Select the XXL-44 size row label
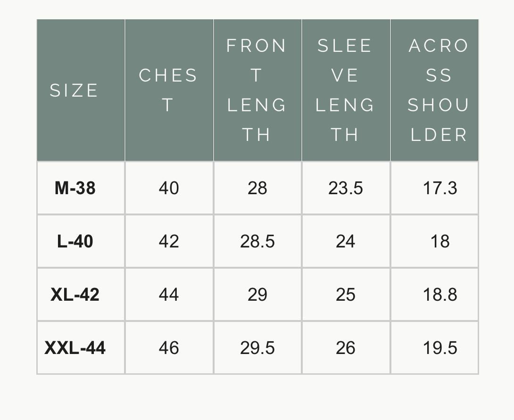This screenshot has height=420, width=514. tap(75, 348)
